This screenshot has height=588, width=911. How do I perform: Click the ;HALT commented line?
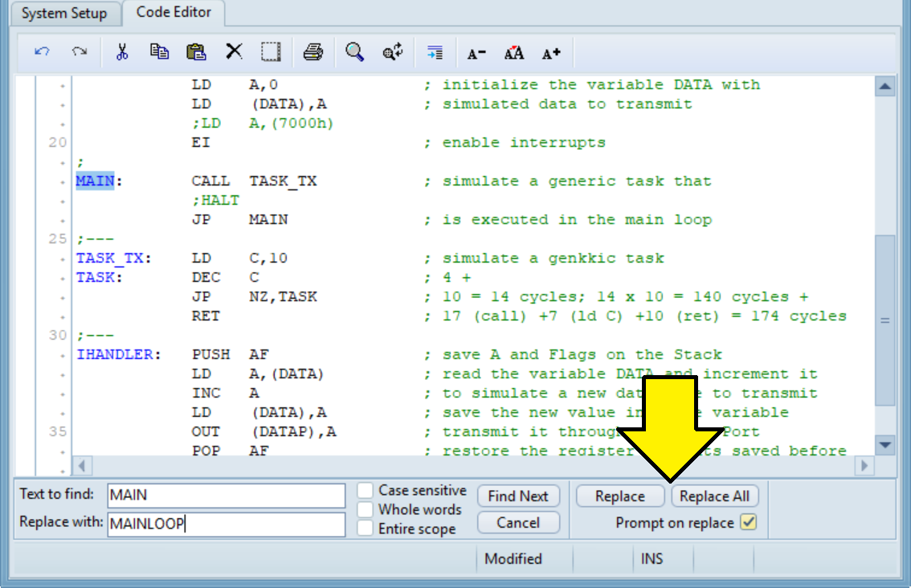pyautogui.click(x=215, y=201)
